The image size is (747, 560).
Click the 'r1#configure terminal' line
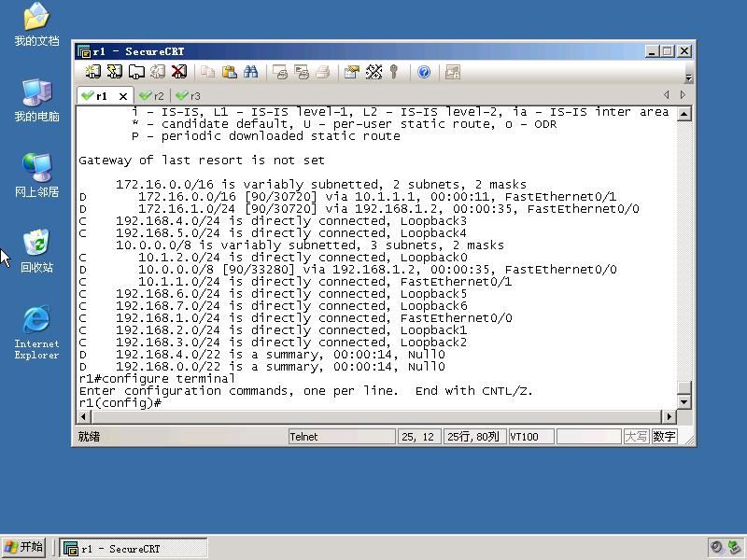pyautogui.click(x=157, y=379)
